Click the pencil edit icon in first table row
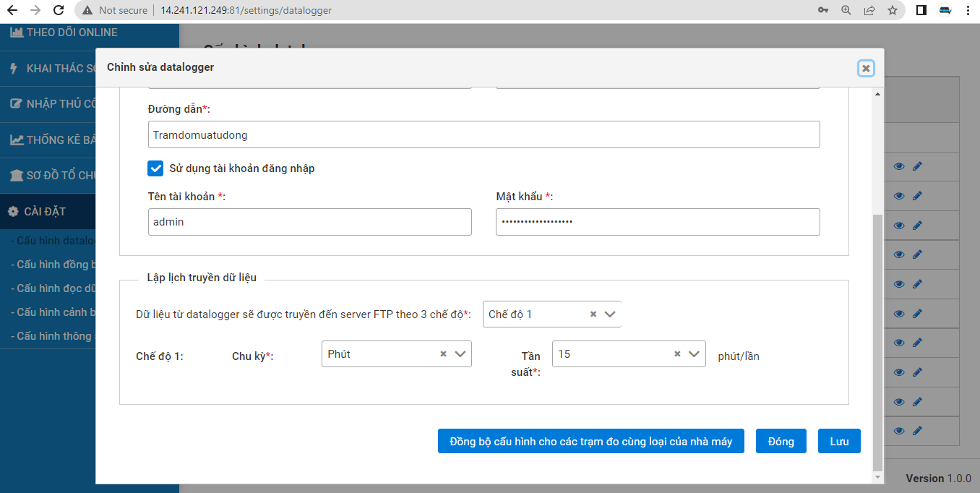Viewport: 980px width, 493px height. click(x=917, y=166)
